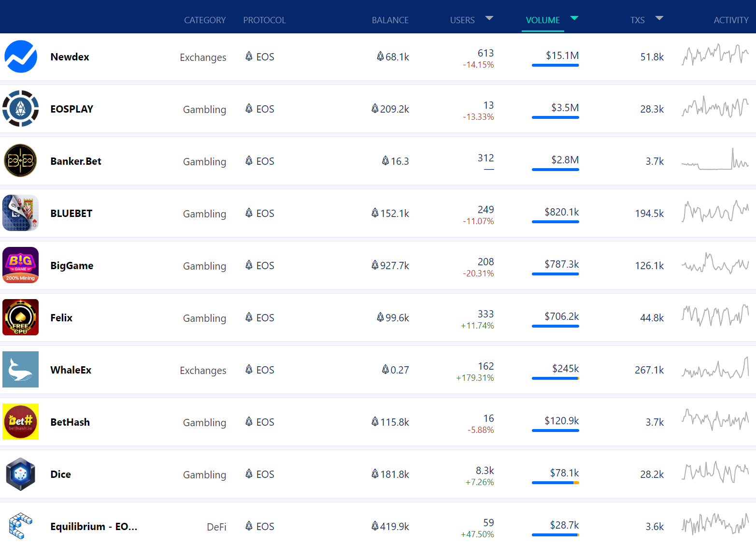Open the Banker.Bet gold logo
756x546 pixels.
[20, 161]
